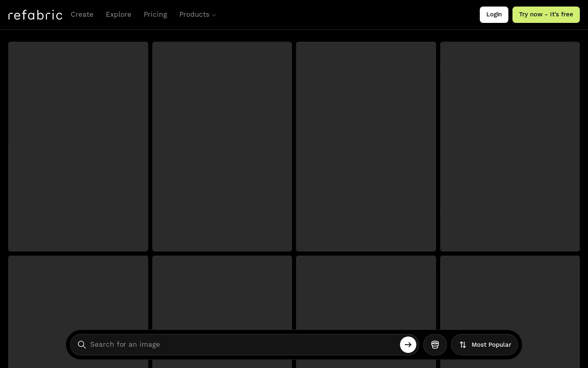Screen dimensions: 588x368
Task: Click the third top-row image tile
Action: click(366, 146)
